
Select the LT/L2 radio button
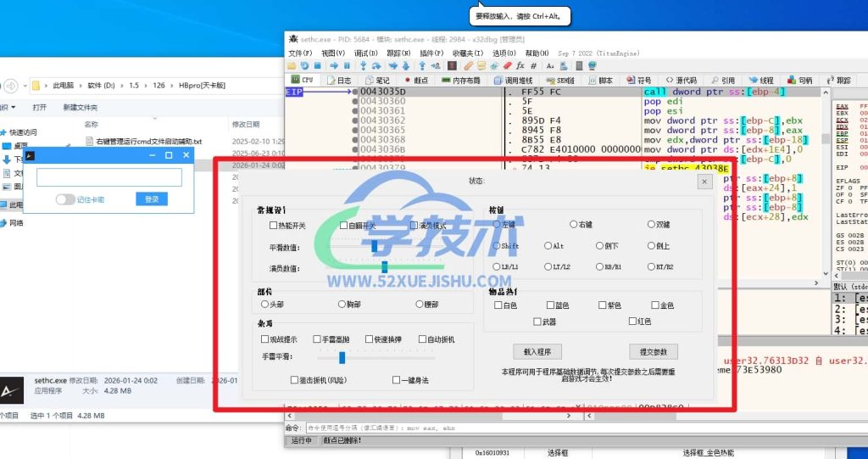pyautogui.click(x=548, y=266)
